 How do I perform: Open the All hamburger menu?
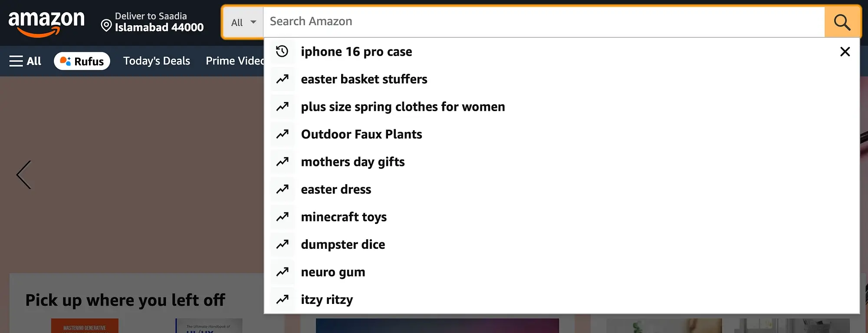tap(25, 61)
